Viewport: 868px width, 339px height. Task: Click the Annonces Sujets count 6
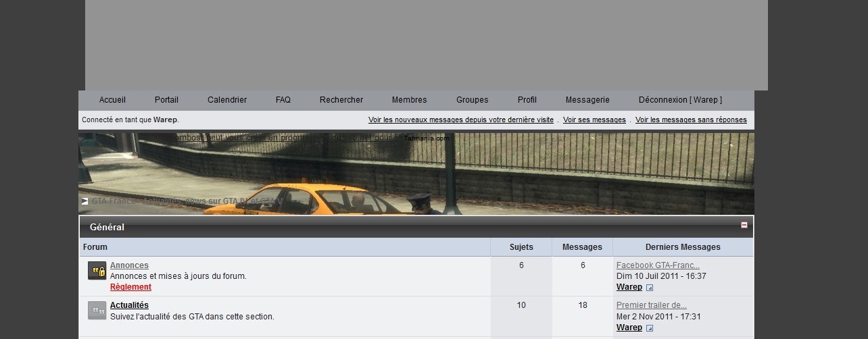pos(521,265)
